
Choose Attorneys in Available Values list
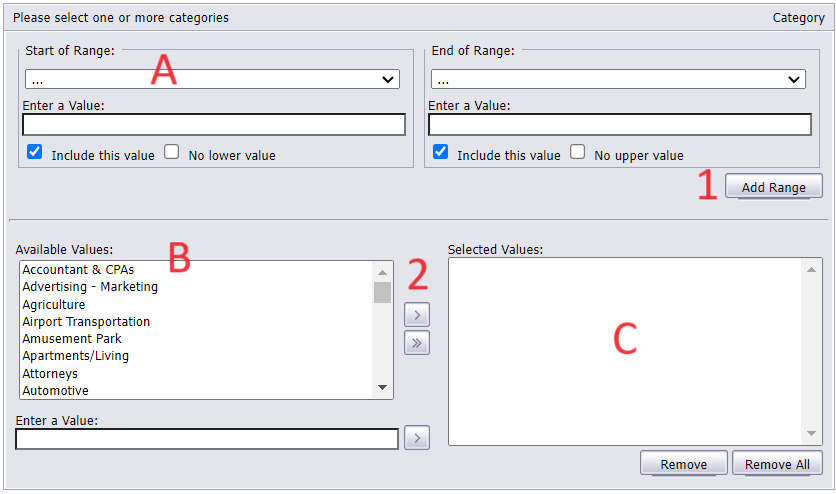50,374
